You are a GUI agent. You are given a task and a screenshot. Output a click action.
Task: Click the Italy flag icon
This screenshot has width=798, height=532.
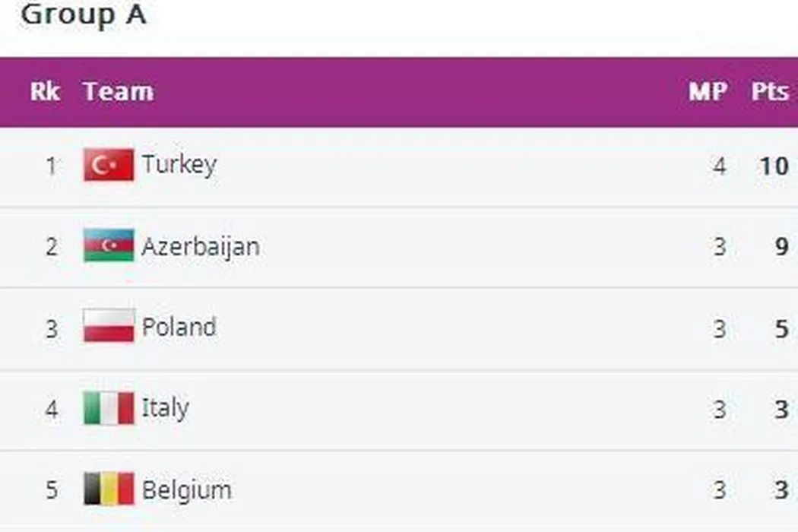click(109, 408)
